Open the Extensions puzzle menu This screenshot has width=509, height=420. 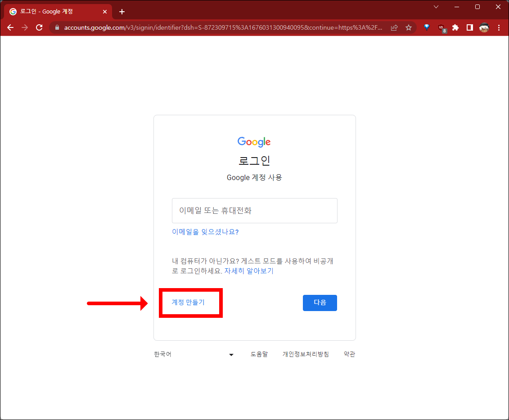click(455, 27)
